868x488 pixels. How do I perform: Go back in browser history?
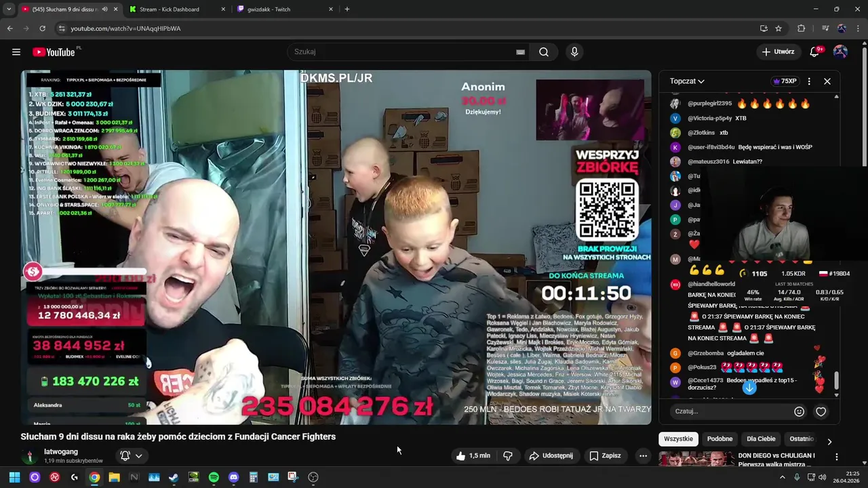click(x=9, y=28)
